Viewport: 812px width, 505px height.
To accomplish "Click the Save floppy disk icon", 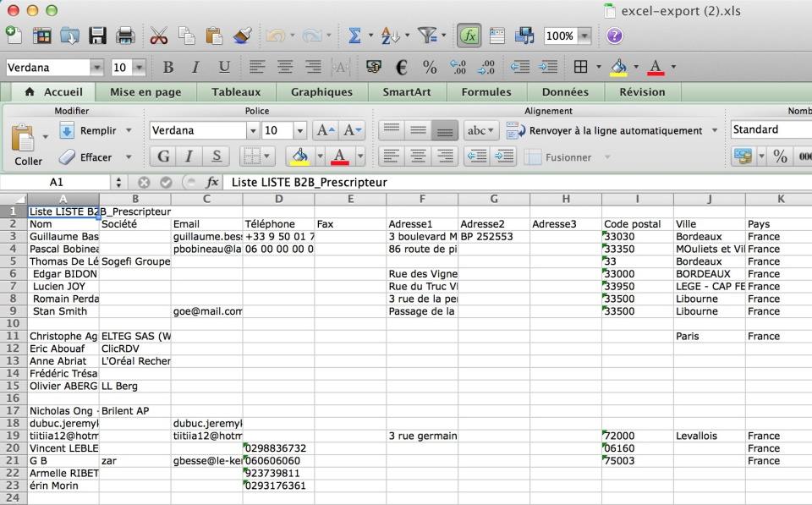I will click(x=96, y=36).
